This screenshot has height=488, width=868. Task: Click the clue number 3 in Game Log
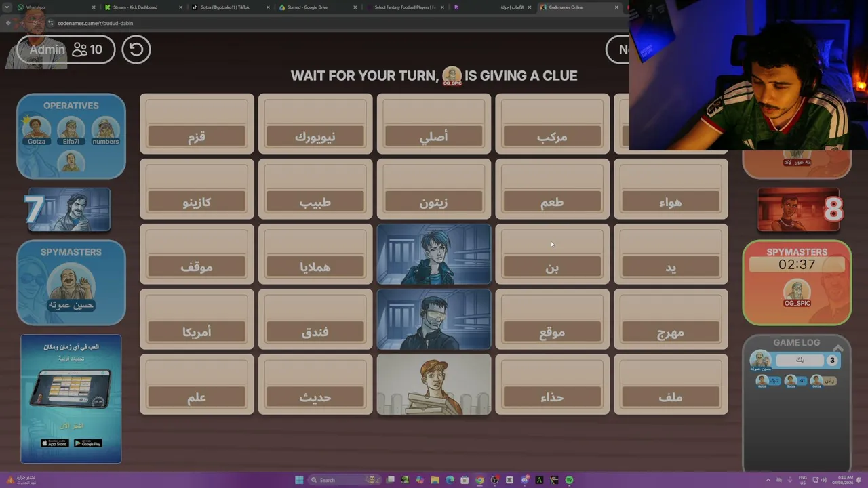tap(832, 361)
